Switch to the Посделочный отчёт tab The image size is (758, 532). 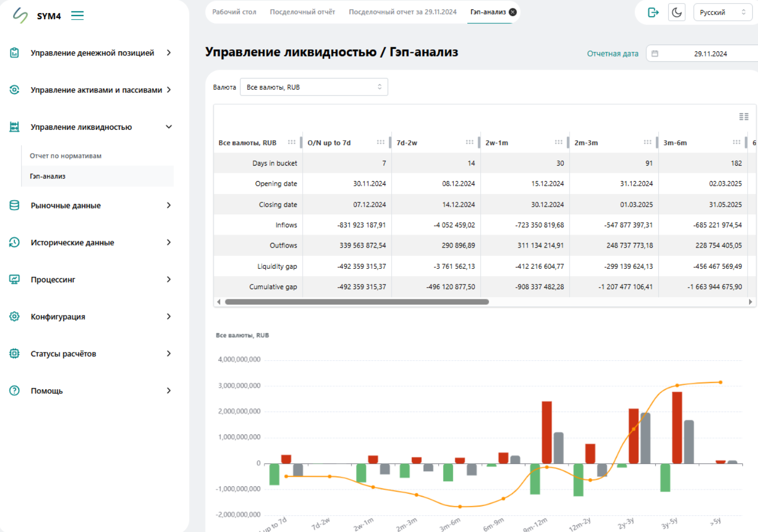tap(302, 12)
